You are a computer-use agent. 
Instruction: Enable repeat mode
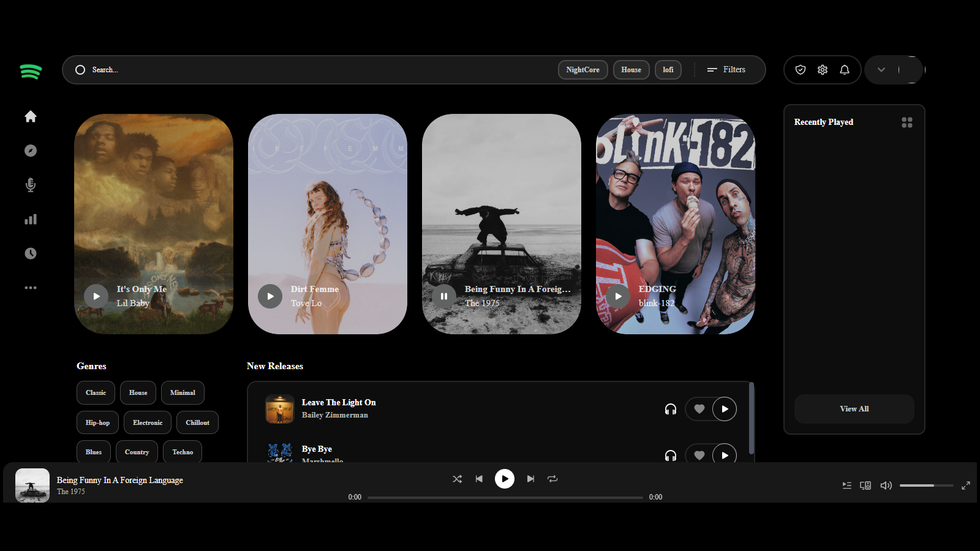click(x=552, y=479)
